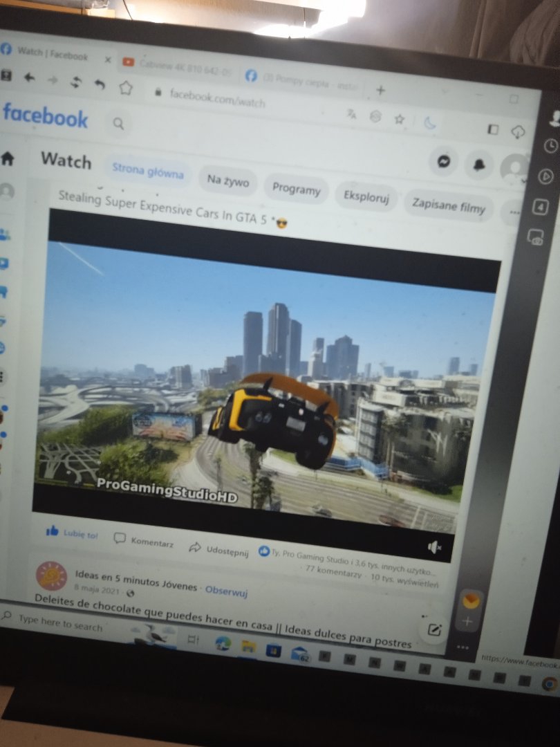Viewport: 560px width, 747px height.
Task: Click the Komentarz button
Action: (x=144, y=542)
